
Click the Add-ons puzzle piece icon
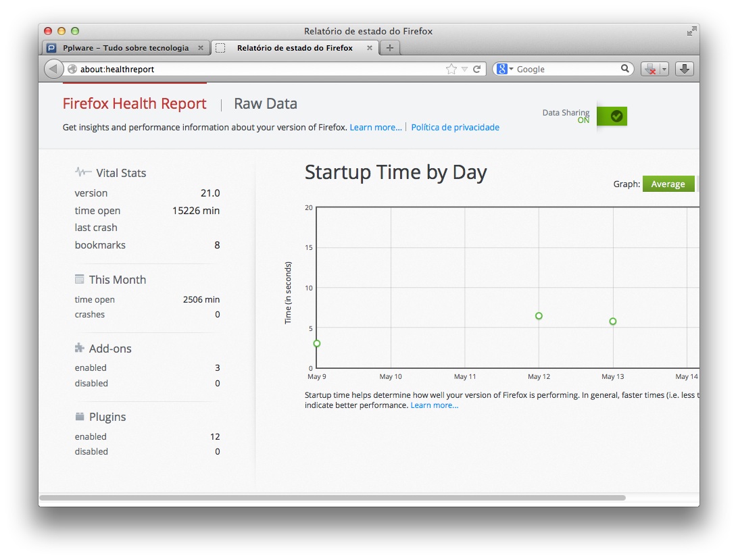point(80,348)
